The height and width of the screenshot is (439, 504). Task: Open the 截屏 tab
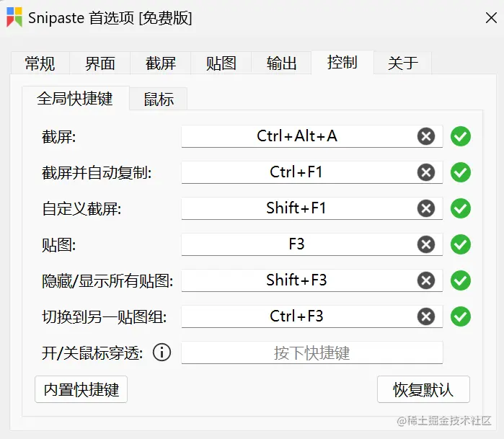point(160,63)
